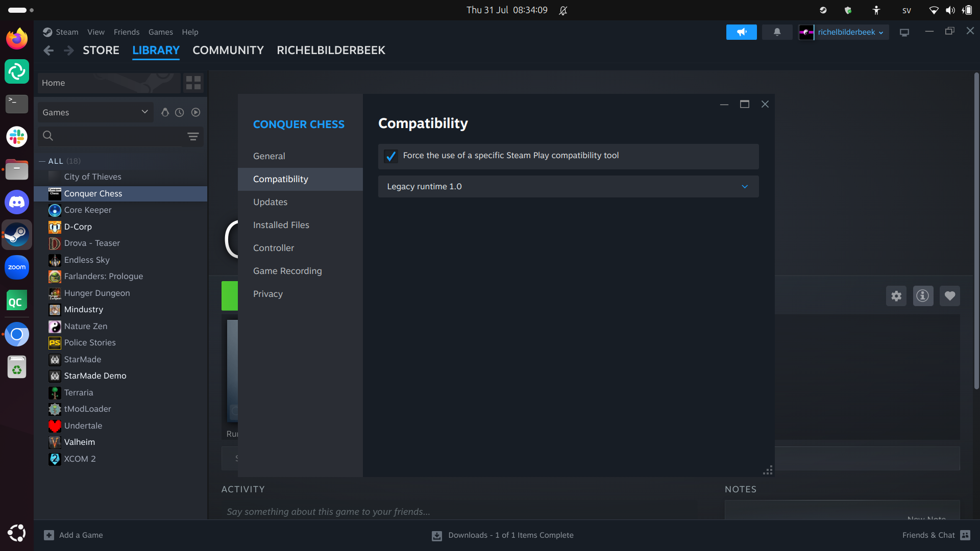Image resolution: width=980 pixels, height=551 pixels.
Task: Open Installed Files settings tab
Action: pyautogui.click(x=300, y=225)
